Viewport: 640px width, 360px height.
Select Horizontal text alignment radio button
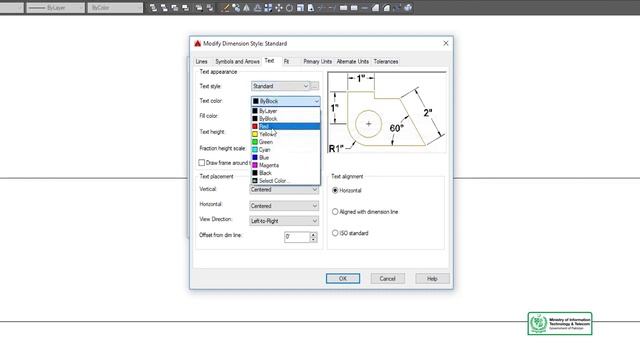pos(335,190)
